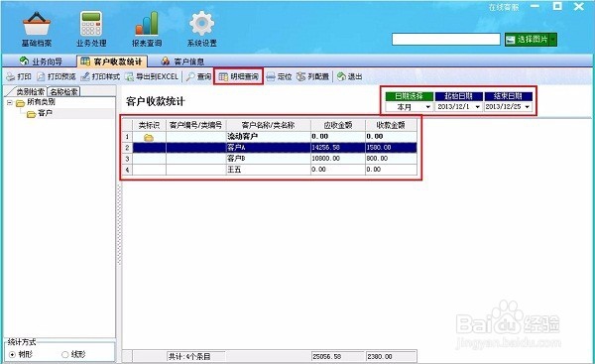
Task: Click the 在线客服 link
Action: tap(503, 7)
